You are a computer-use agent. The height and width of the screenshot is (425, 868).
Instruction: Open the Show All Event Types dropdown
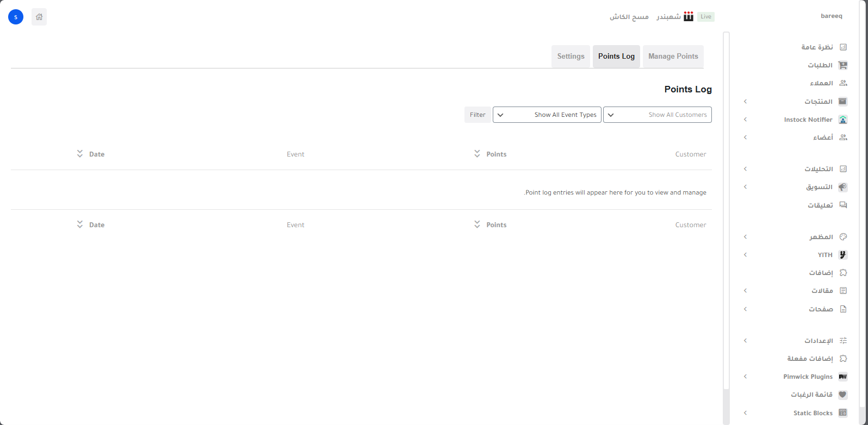click(547, 115)
